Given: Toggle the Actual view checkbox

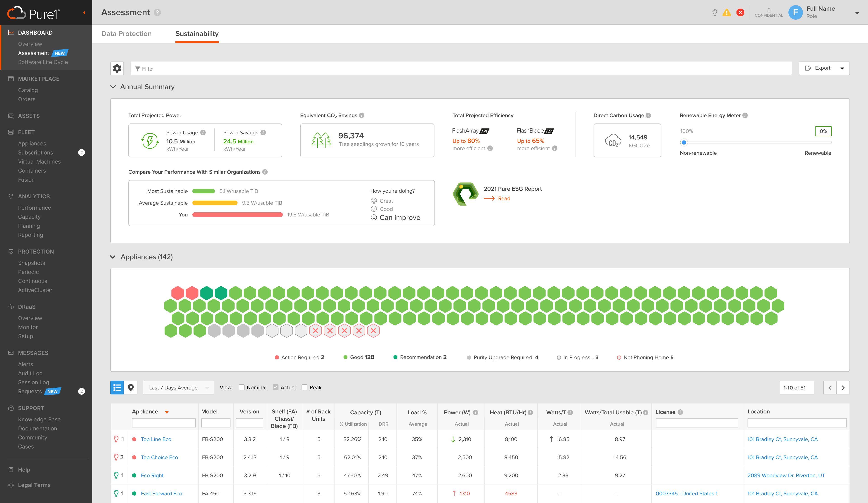Looking at the screenshot, I should (x=276, y=387).
